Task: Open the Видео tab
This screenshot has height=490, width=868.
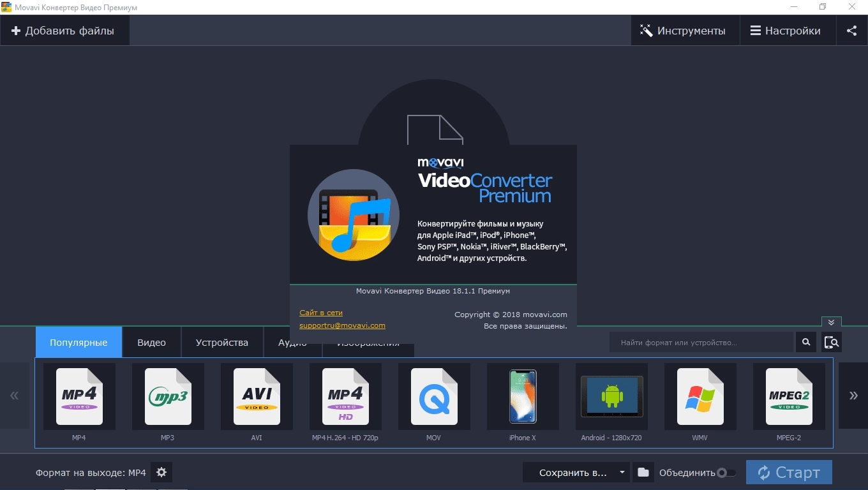Action: point(151,343)
